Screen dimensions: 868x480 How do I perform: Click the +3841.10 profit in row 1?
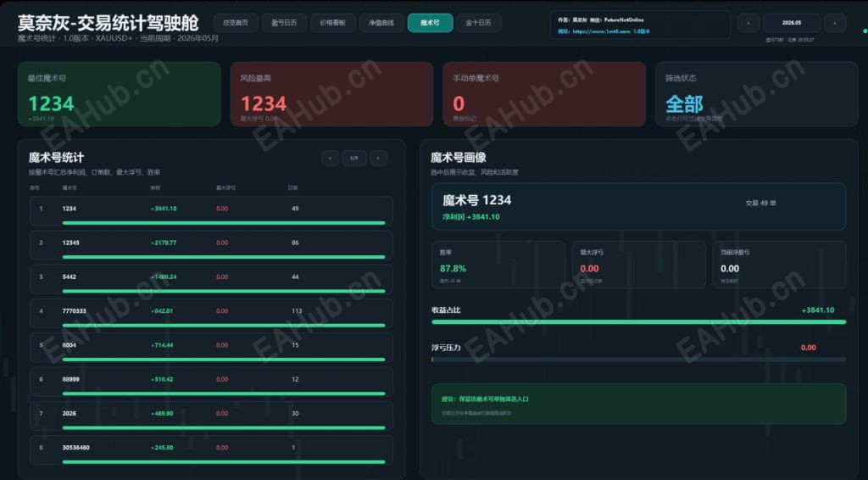(x=164, y=209)
